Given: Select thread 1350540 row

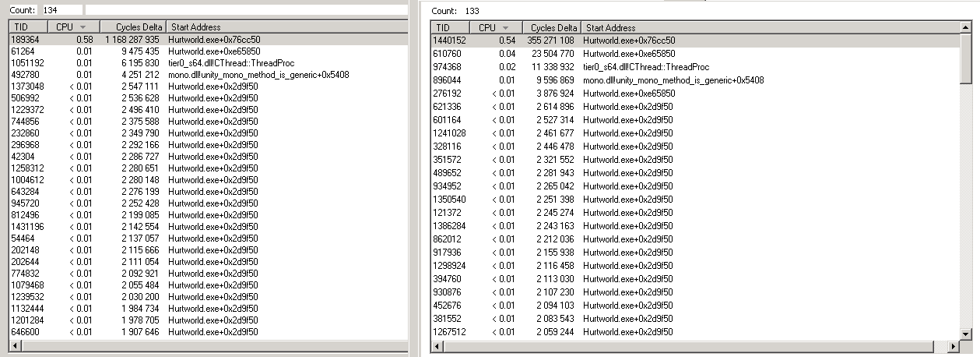Looking at the screenshot, I should click(694, 199).
